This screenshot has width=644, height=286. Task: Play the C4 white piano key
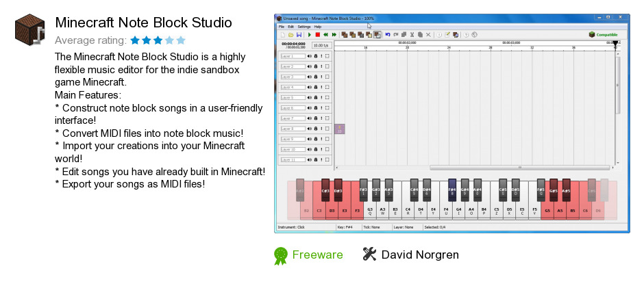(x=408, y=204)
